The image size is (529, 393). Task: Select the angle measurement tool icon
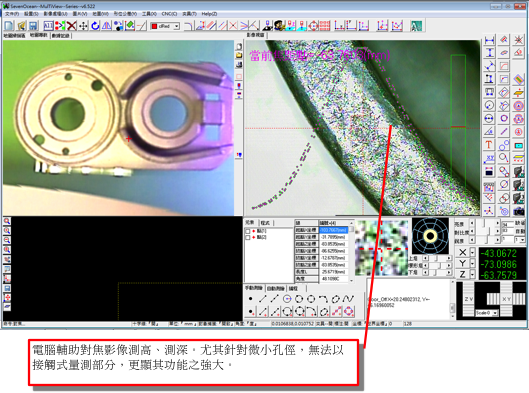489,132
